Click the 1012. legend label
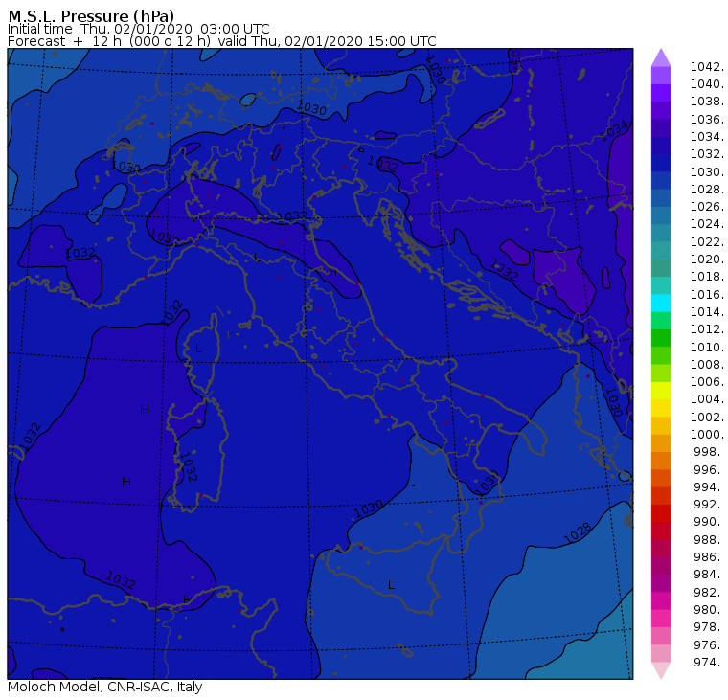Viewport: 728px width, 700px height. (x=707, y=329)
